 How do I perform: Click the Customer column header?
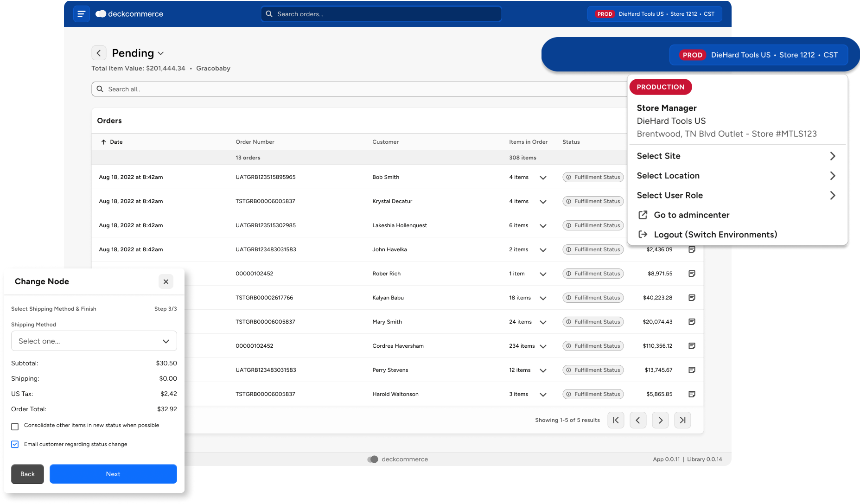tap(386, 142)
